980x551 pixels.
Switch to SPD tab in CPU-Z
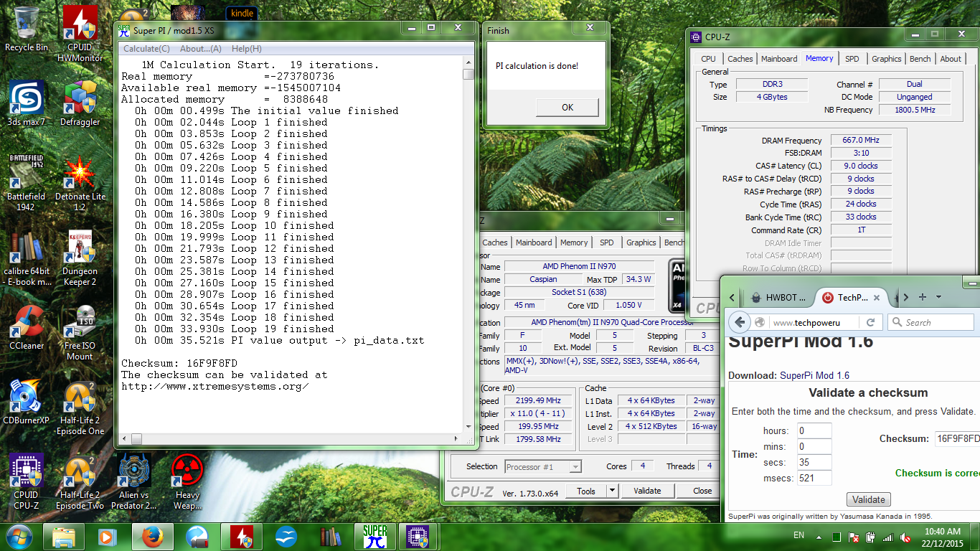852,59
